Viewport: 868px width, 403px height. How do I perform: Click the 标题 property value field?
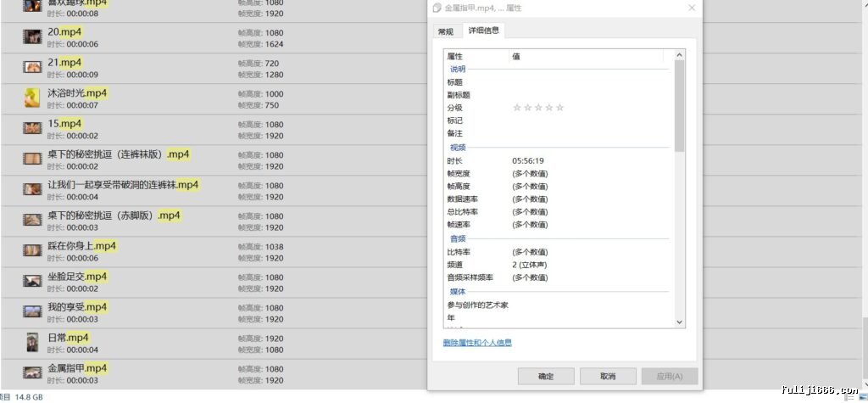(590, 82)
